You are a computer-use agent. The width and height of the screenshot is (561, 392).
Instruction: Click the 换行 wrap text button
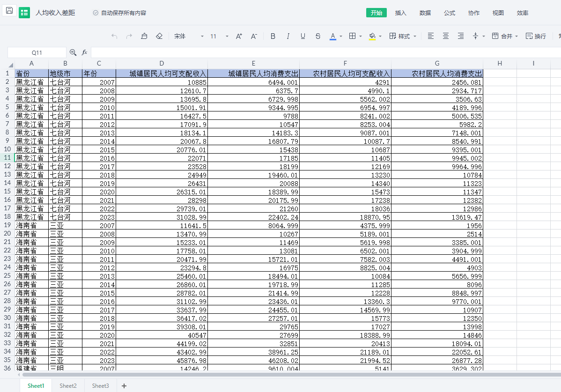(x=536, y=36)
